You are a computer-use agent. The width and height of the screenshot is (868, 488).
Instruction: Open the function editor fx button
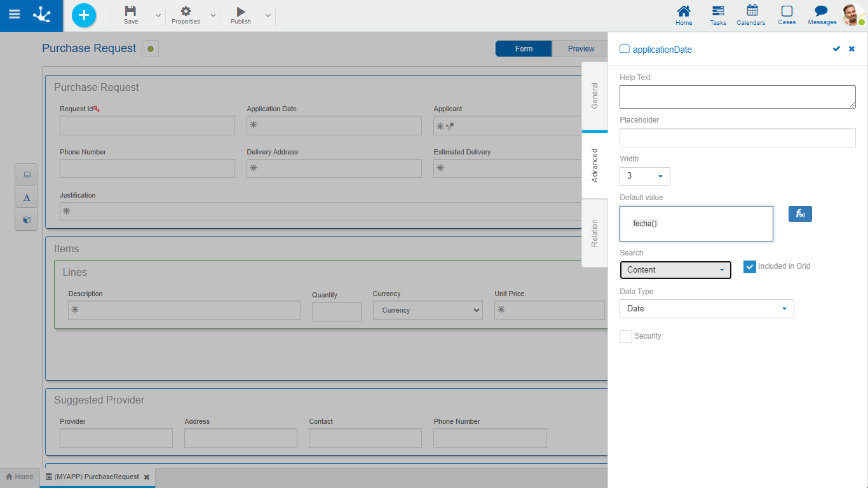tap(800, 214)
